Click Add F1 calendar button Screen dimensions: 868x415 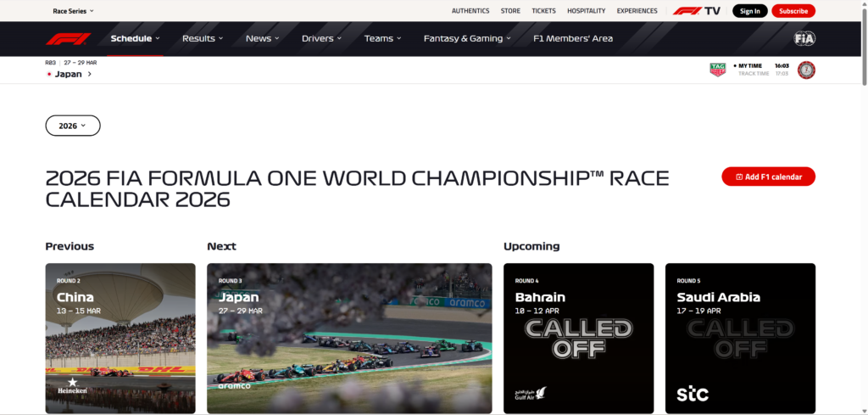(768, 177)
